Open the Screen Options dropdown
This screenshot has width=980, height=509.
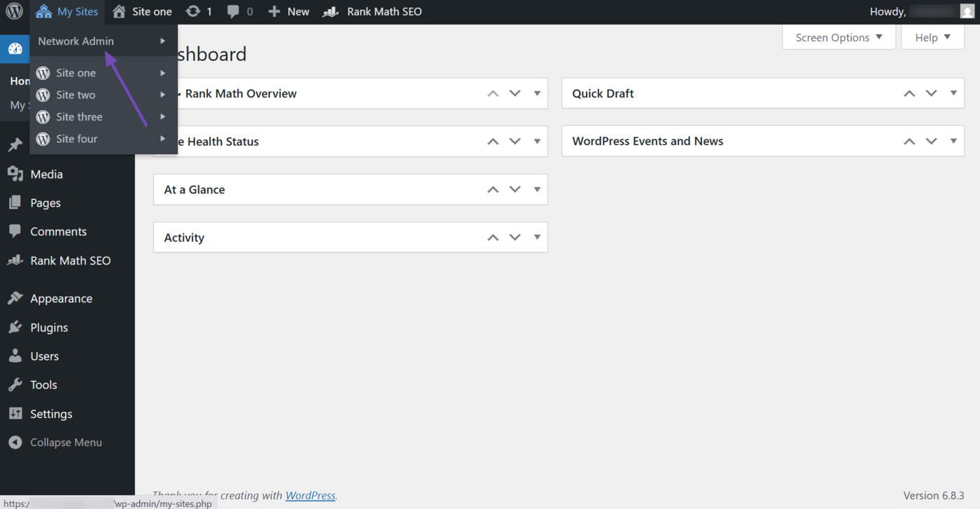click(839, 37)
